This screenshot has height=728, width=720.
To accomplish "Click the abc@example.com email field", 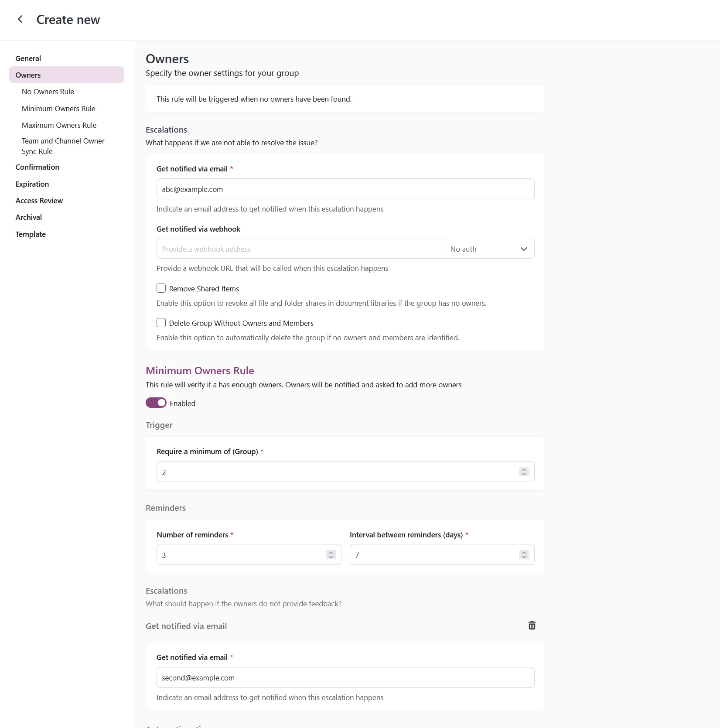I will point(345,189).
